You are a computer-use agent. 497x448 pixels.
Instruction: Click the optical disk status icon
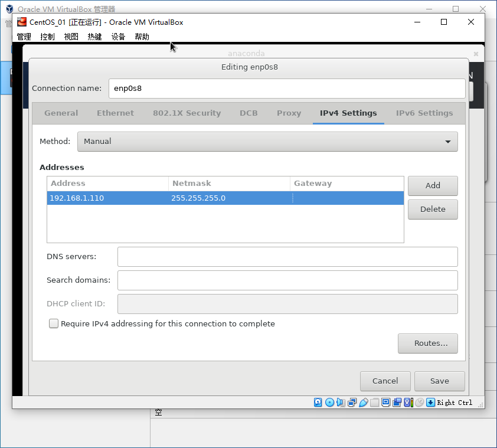[329, 403]
